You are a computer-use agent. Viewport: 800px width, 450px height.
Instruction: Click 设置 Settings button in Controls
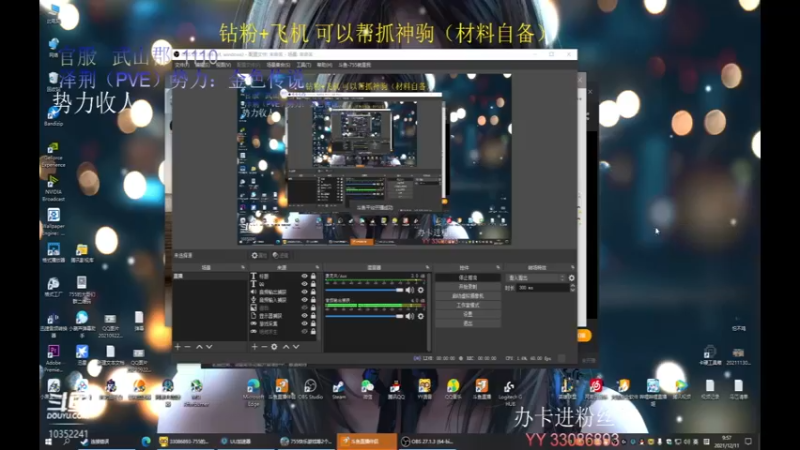pos(468,314)
